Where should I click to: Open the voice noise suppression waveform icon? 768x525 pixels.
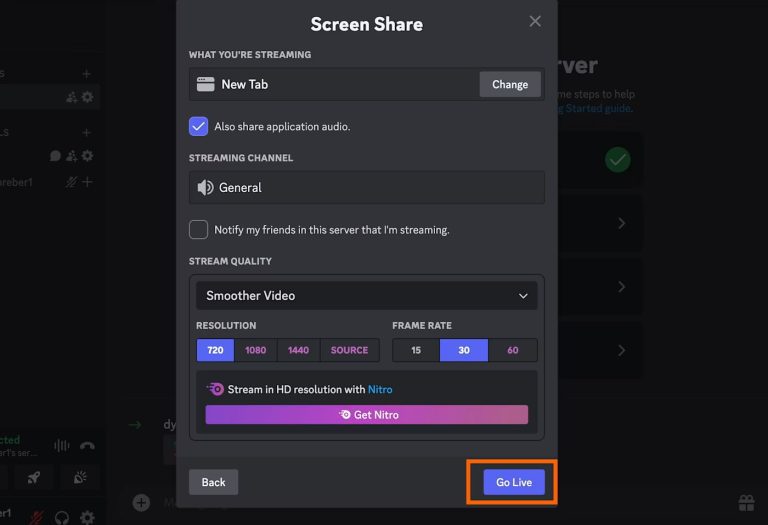[61, 446]
